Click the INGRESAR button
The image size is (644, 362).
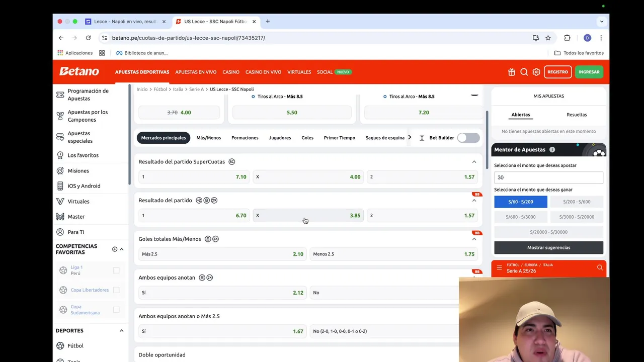point(589,72)
